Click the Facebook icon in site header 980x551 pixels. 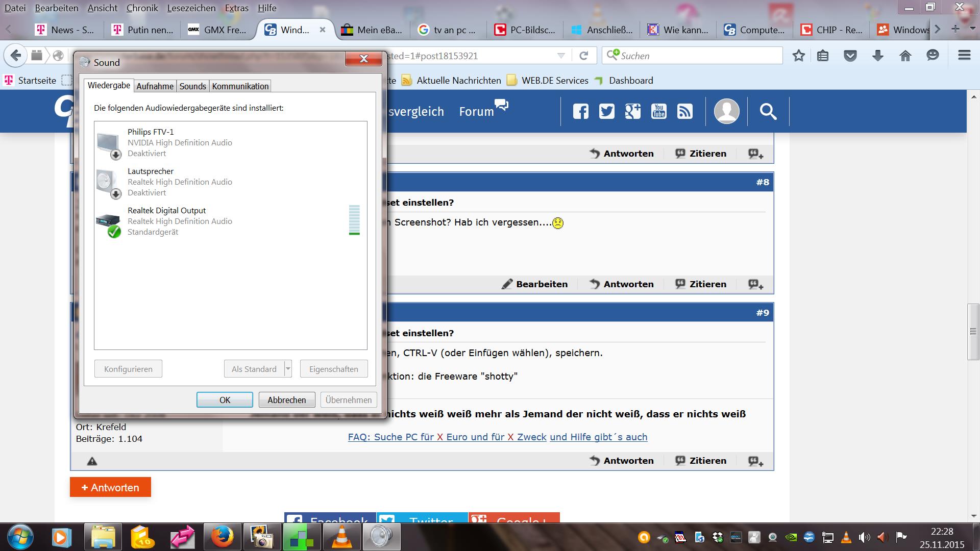[580, 111]
